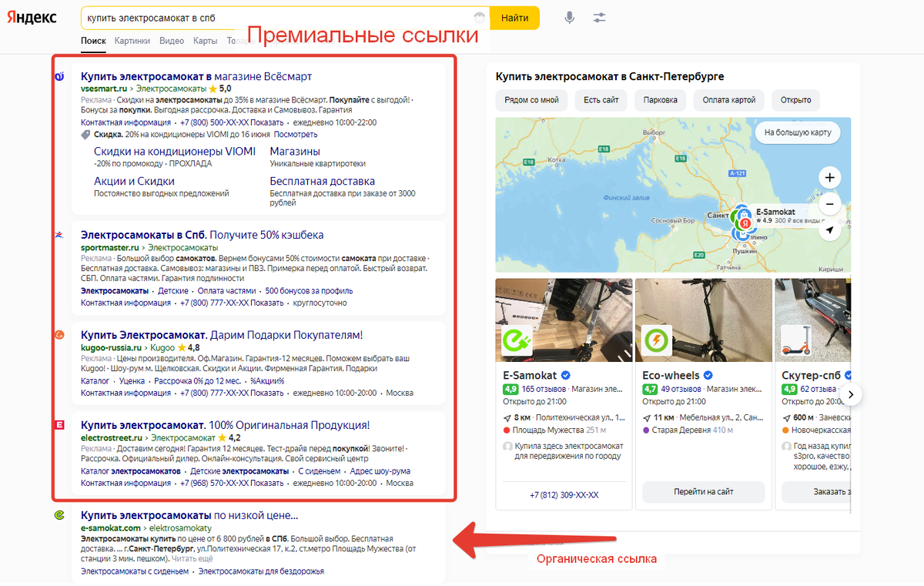Click kugoo-russia.ru favicon icon

coord(59,335)
